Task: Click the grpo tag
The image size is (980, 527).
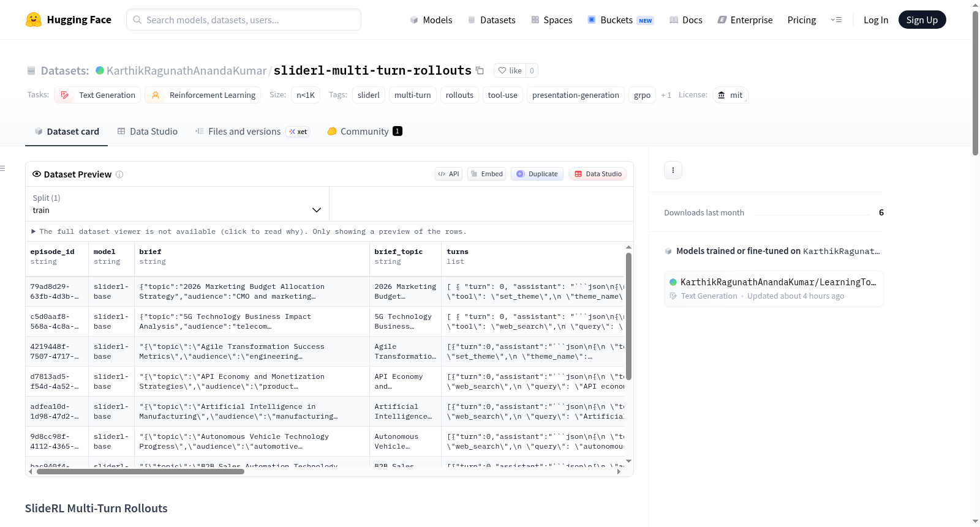Action: [x=642, y=95]
